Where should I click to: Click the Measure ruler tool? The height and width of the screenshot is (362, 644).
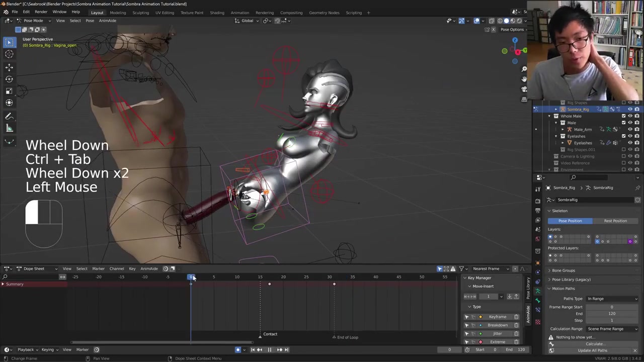tap(9, 128)
